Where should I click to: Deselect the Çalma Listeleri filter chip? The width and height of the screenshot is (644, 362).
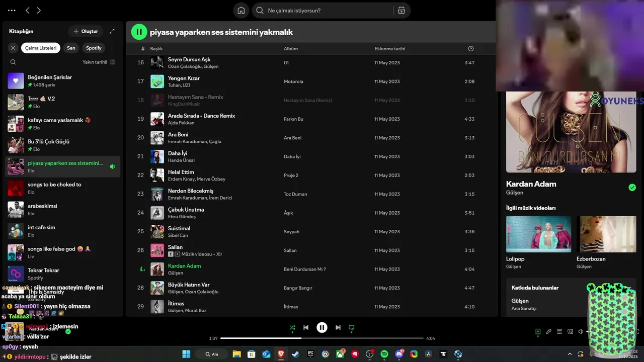point(41,48)
